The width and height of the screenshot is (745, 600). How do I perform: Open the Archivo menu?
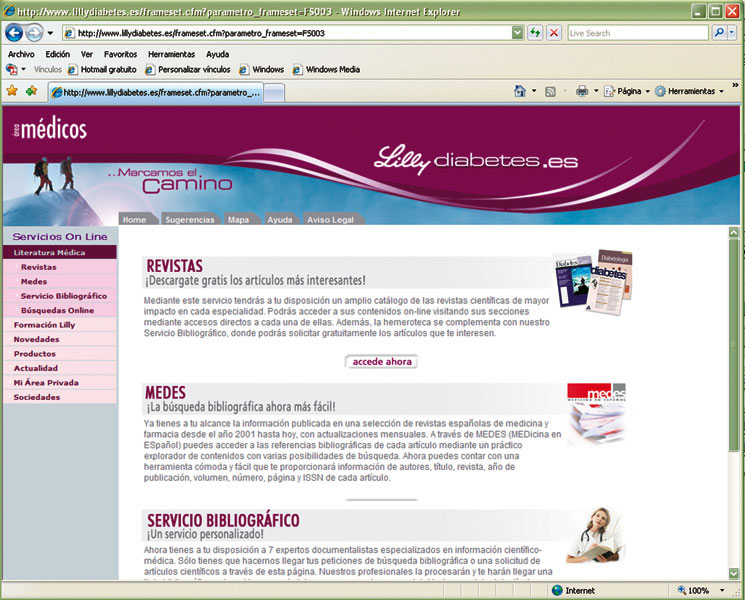[x=21, y=54]
